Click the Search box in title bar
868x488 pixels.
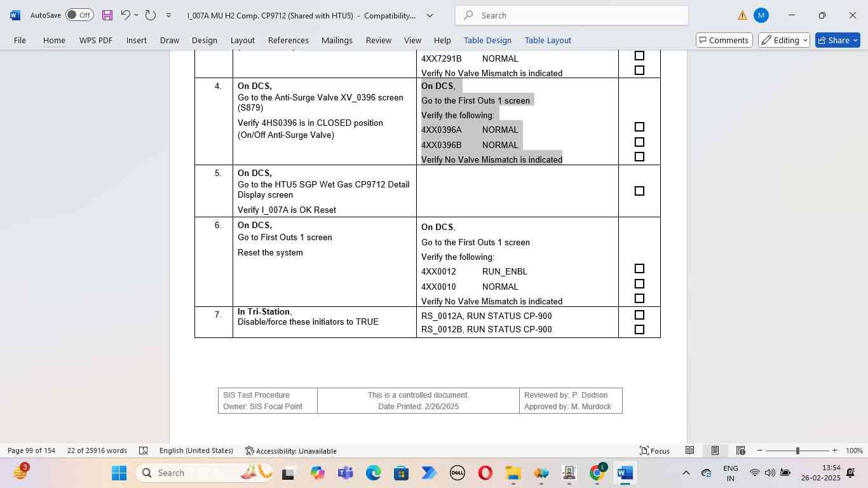572,15
